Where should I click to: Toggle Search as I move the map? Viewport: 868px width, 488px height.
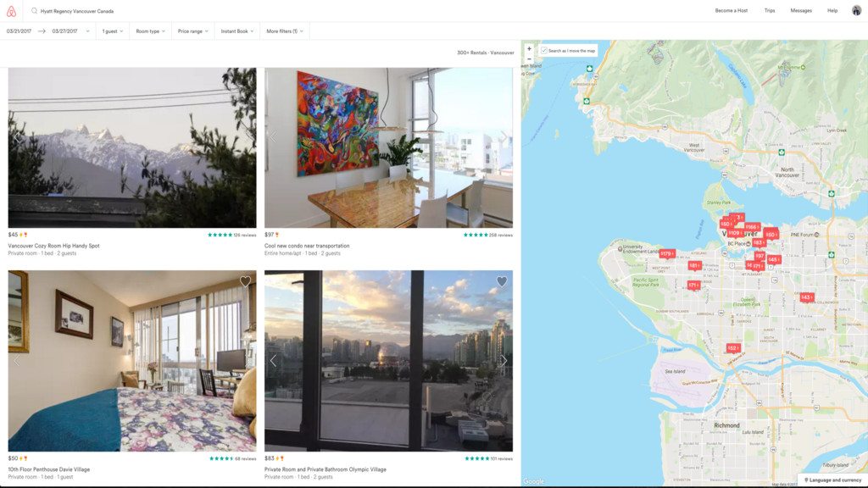tap(569, 50)
